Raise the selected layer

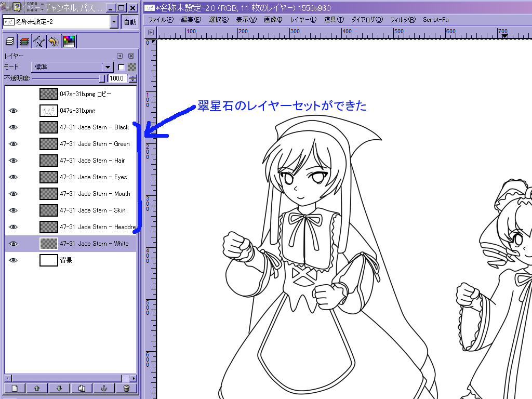pyautogui.click(x=37, y=388)
